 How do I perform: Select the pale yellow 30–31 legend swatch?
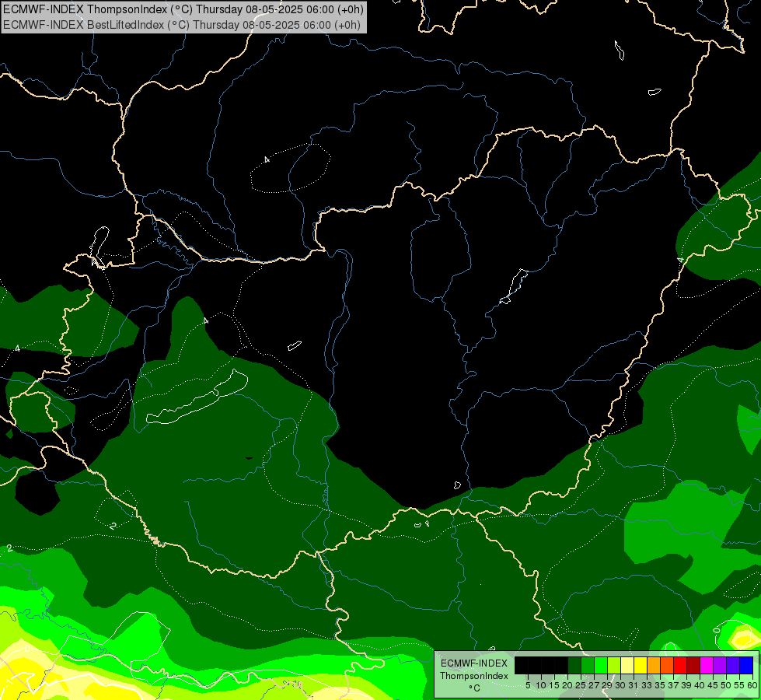[627, 665]
